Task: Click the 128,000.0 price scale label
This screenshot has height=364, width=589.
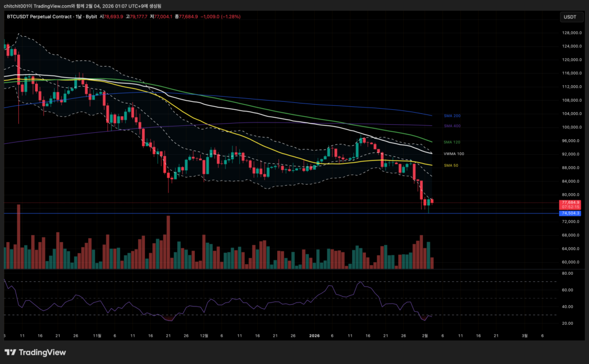Action: [x=569, y=33]
